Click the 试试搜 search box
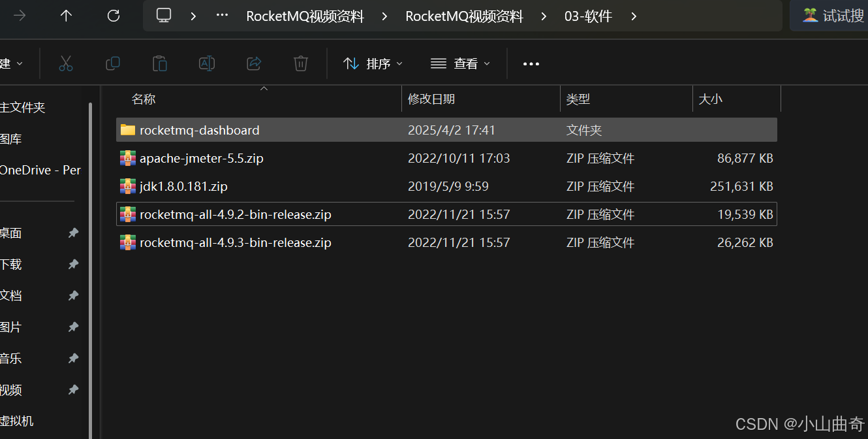This screenshot has height=439, width=868. point(829,16)
